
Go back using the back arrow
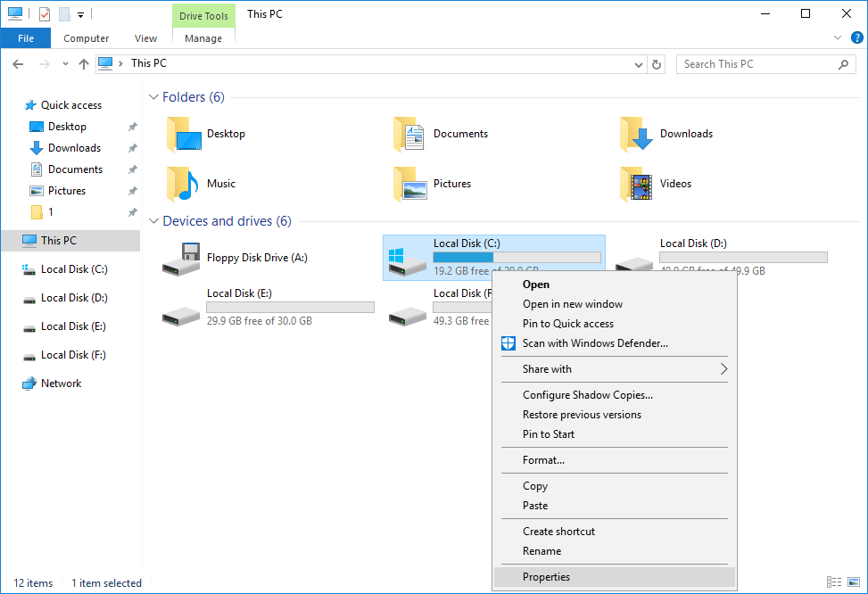click(x=18, y=64)
